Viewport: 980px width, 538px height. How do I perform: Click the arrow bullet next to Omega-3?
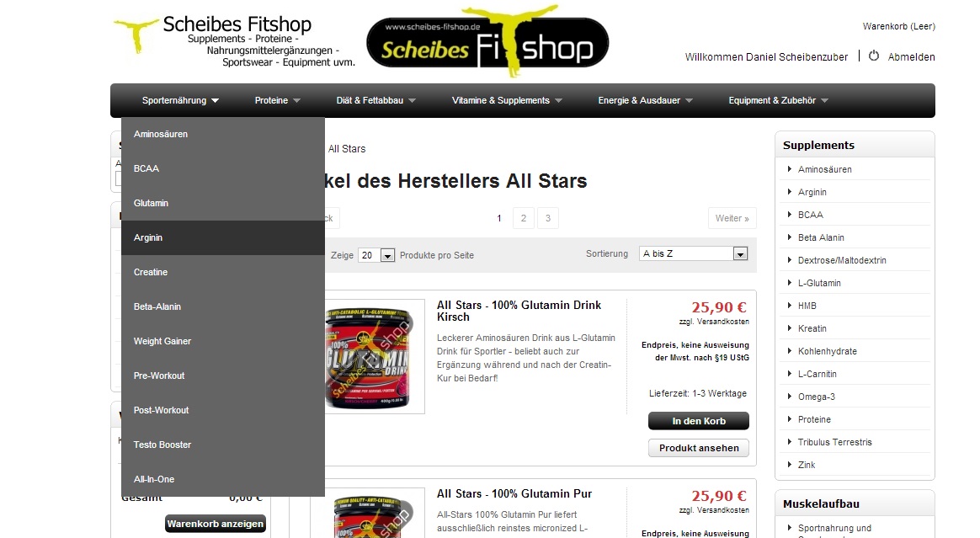pos(790,397)
